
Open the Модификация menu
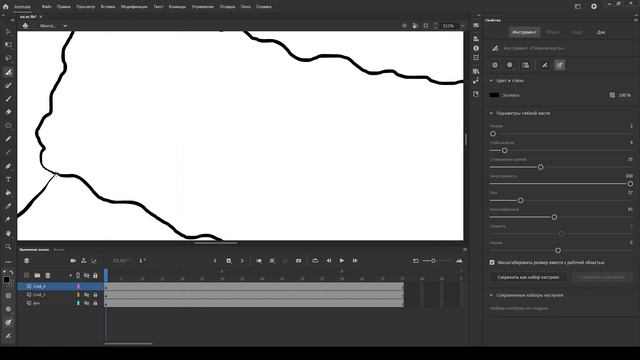(x=134, y=7)
